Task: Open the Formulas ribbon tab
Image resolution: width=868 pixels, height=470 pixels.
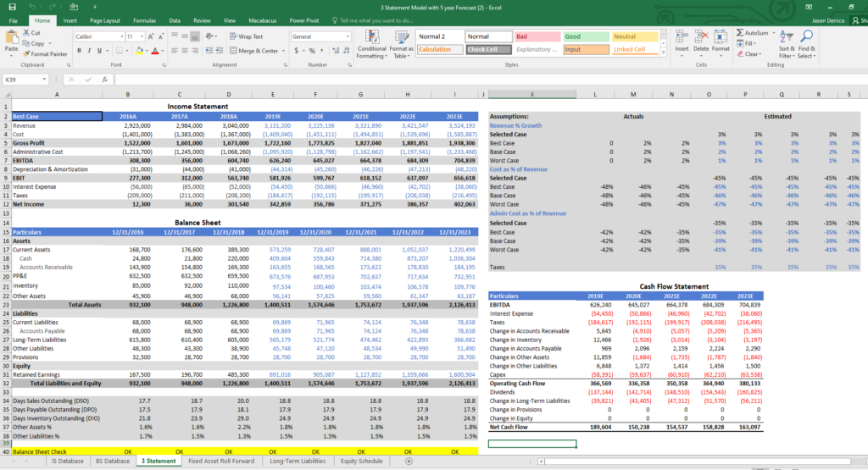Action: (144, 19)
